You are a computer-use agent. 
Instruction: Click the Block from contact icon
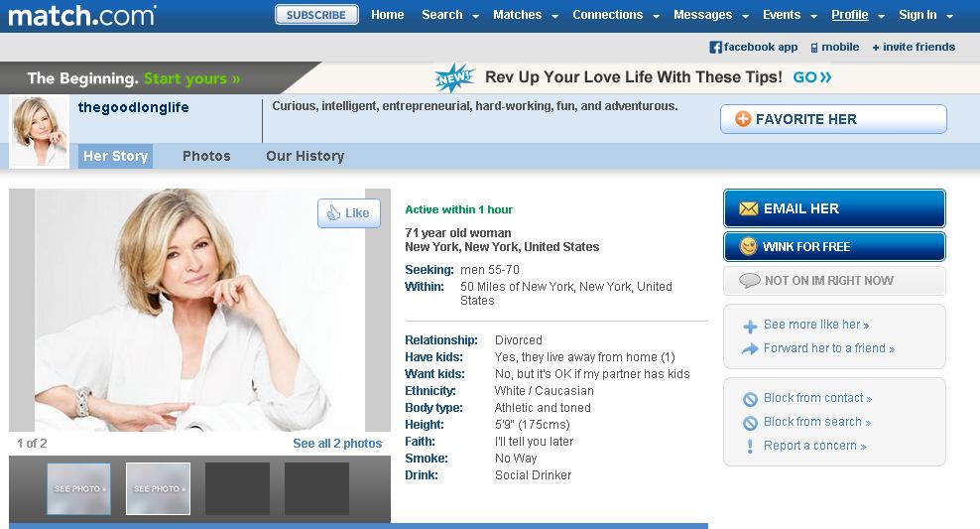750,399
